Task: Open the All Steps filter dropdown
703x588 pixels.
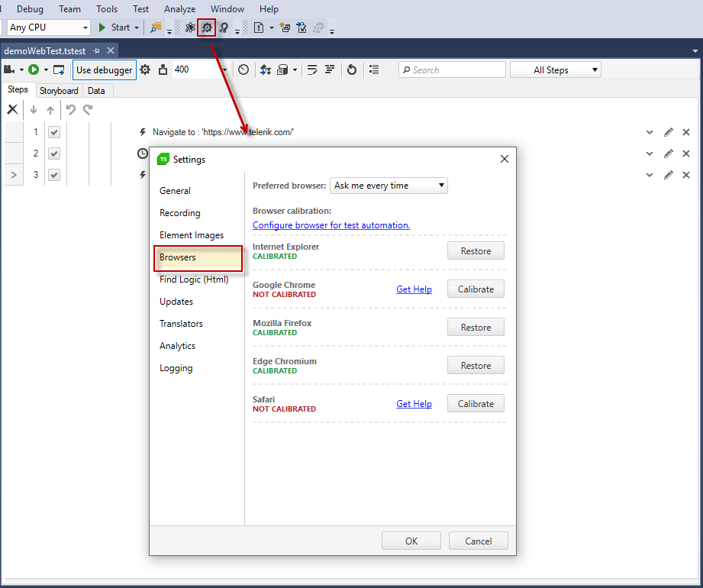Action: pyautogui.click(x=556, y=70)
